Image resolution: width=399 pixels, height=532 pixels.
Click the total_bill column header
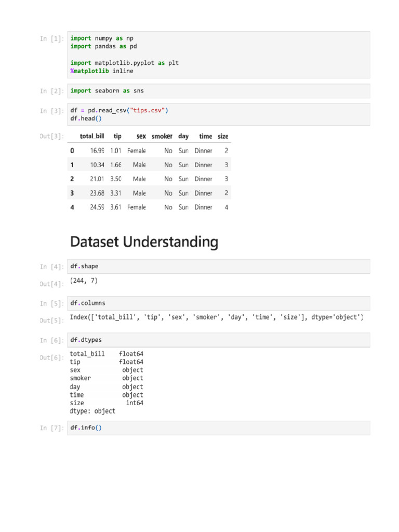[x=92, y=136]
